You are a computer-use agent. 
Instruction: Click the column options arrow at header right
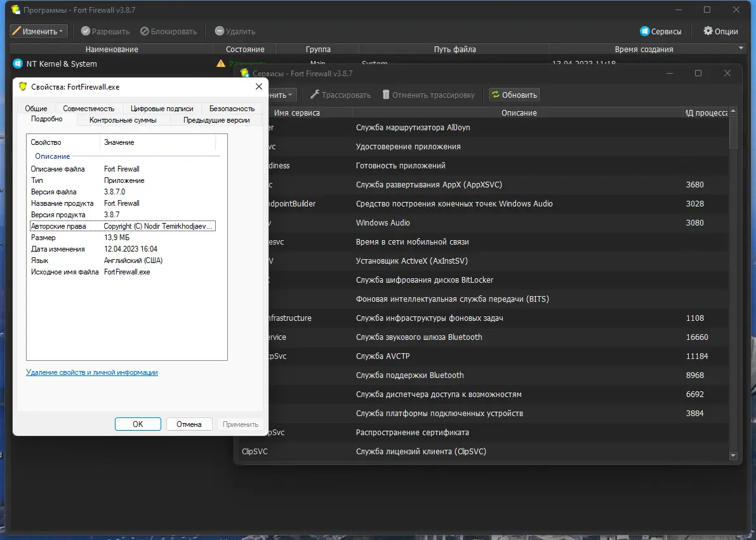(x=741, y=48)
